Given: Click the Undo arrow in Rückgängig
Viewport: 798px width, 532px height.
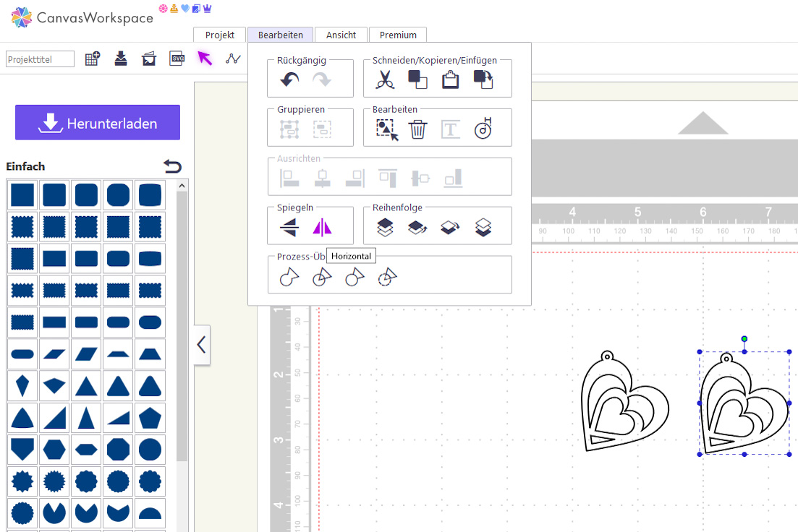Looking at the screenshot, I should [x=289, y=80].
